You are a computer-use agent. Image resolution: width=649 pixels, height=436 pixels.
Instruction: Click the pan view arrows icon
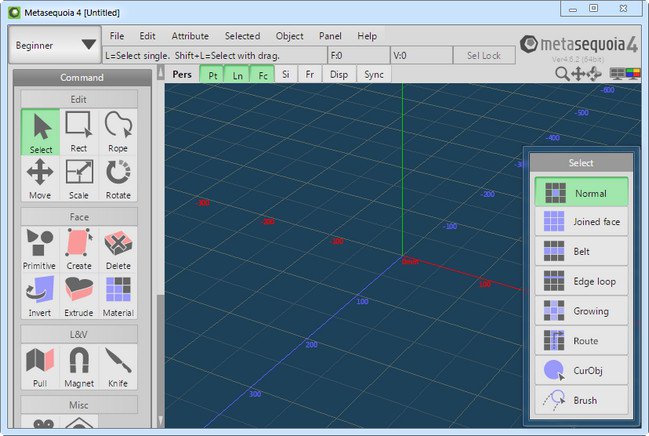(578, 74)
